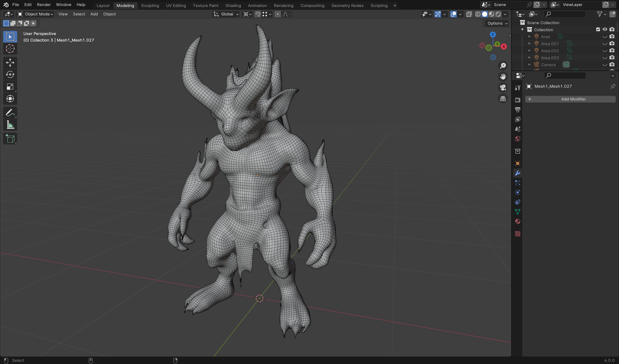
Task: Select the Annotate tool
Action: (x=10, y=113)
